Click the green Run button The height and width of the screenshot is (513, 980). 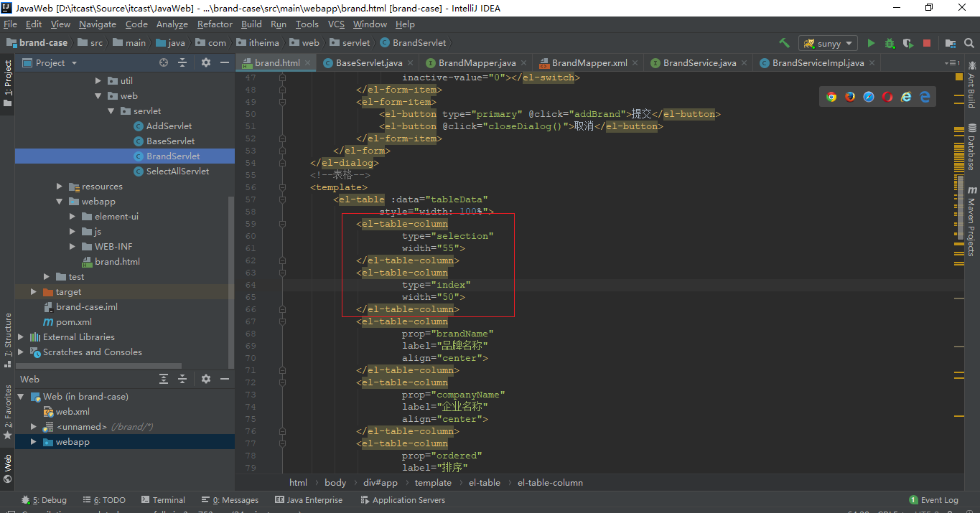click(871, 43)
